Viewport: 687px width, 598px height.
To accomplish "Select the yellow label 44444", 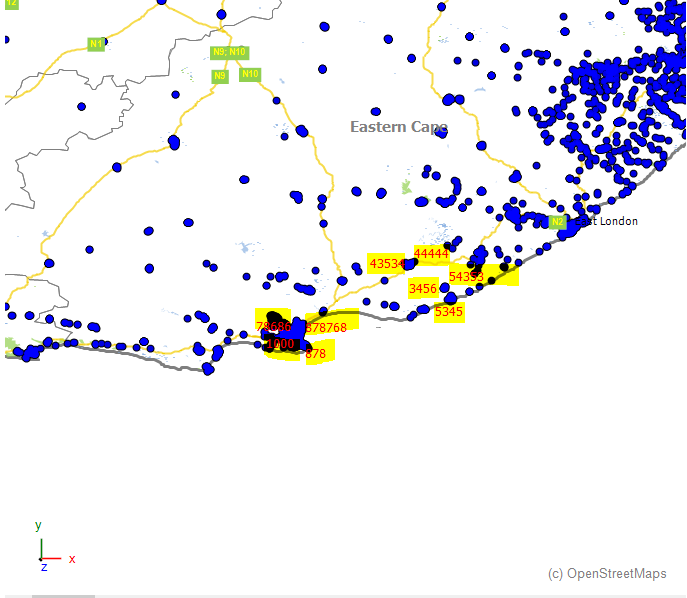I will [x=431, y=254].
